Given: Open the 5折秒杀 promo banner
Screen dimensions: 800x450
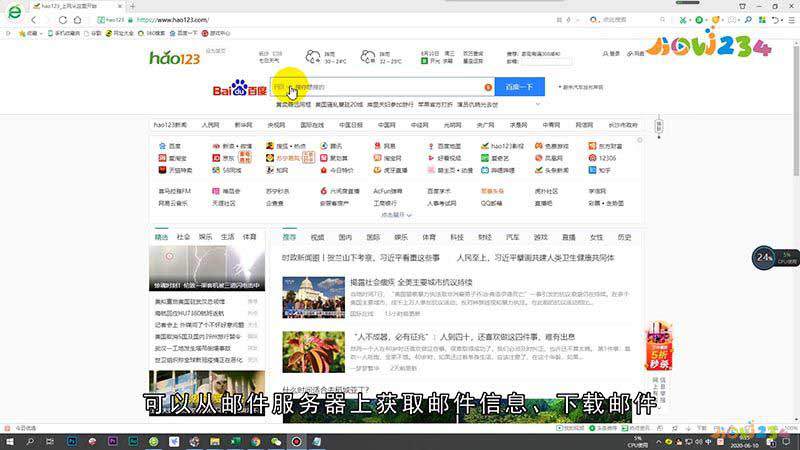Looking at the screenshot, I should [658, 346].
